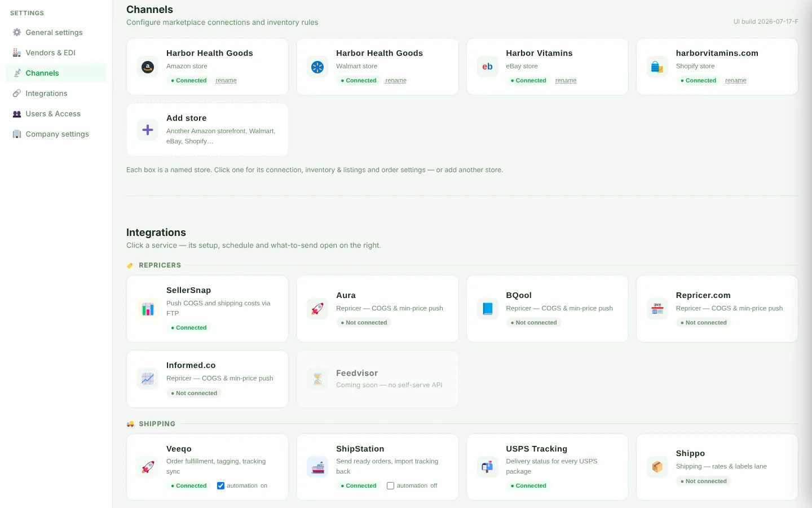The width and height of the screenshot is (812, 508).
Task: Open the SellerSnap bar chart icon
Action: coord(148,309)
